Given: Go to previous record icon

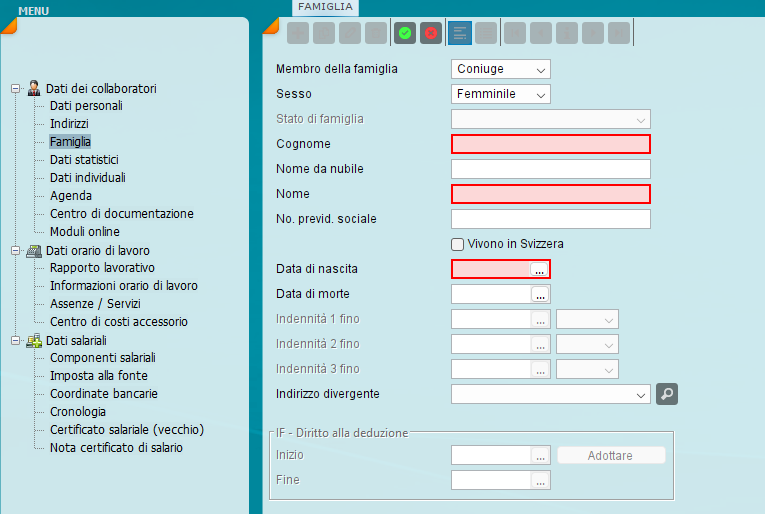Looking at the screenshot, I should pos(541,33).
